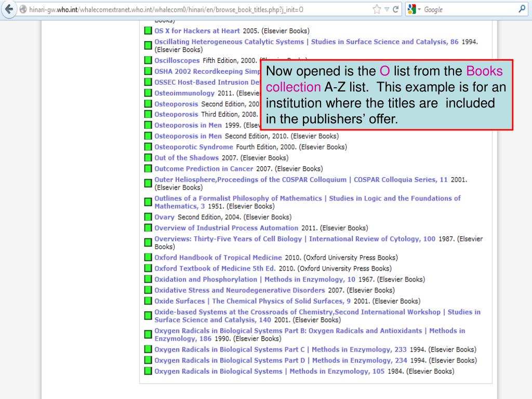
Task: Click the text "1984. (Elsevier Books)"
Action: point(421,371)
